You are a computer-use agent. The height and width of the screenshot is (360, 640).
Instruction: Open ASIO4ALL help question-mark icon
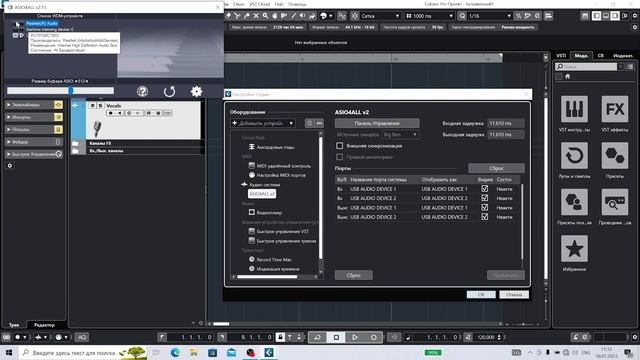(x=142, y=91)
